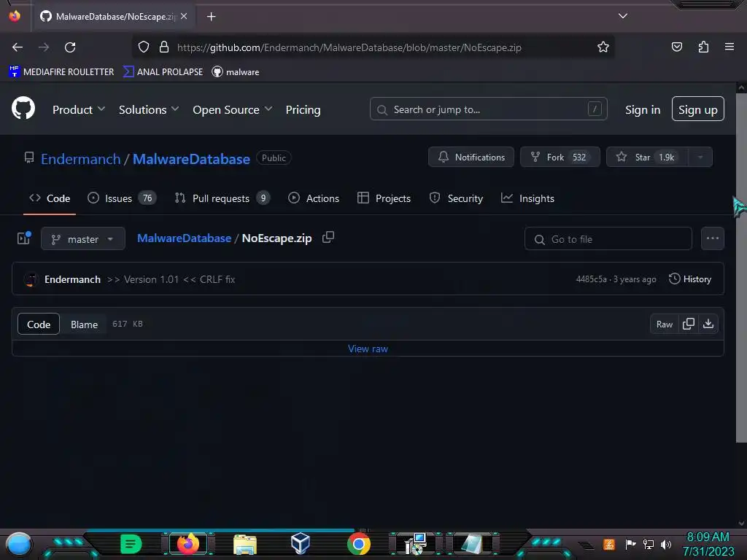Open the tracking protection shield icon
The width and height of the screenshot is (747, 560).
click(144, 47)
